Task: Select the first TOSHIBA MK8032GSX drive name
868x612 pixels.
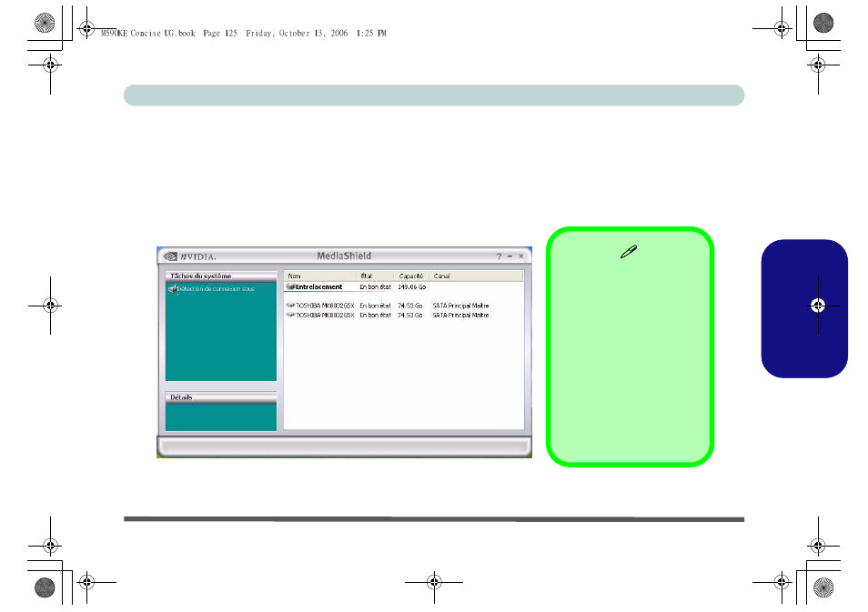Action: point(325,306)
